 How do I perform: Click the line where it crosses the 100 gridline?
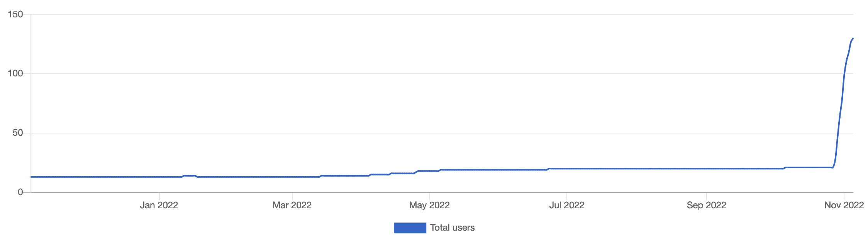(x=844, y=73)
